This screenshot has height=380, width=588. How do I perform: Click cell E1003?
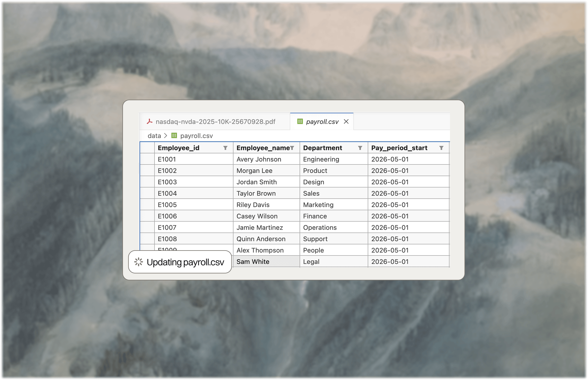point(194,182)
